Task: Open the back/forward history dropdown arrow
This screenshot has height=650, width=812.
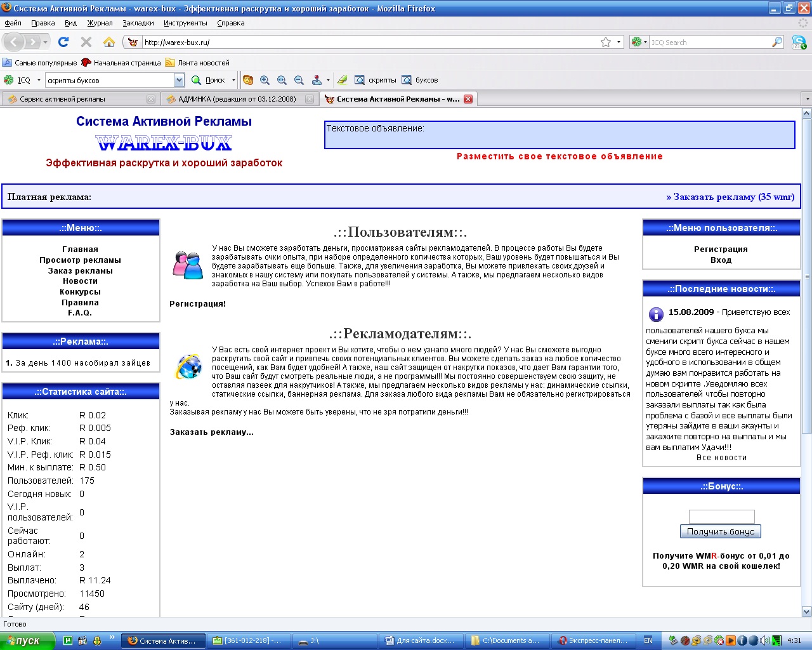Action: coord(45,43)
